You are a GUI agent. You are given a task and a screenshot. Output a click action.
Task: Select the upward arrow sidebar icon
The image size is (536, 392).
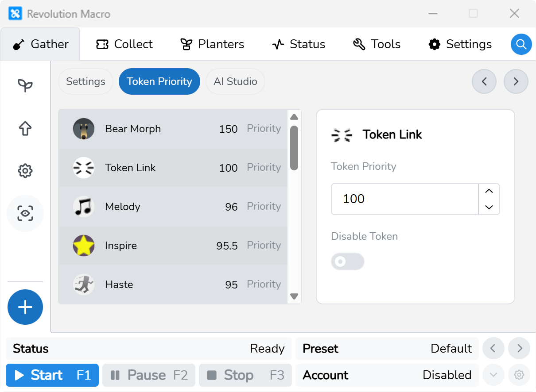(25, 129)
